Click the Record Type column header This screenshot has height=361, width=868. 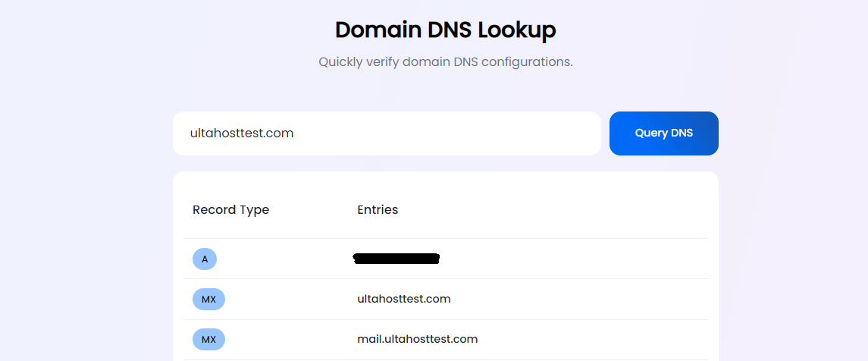tap(230, 209)
